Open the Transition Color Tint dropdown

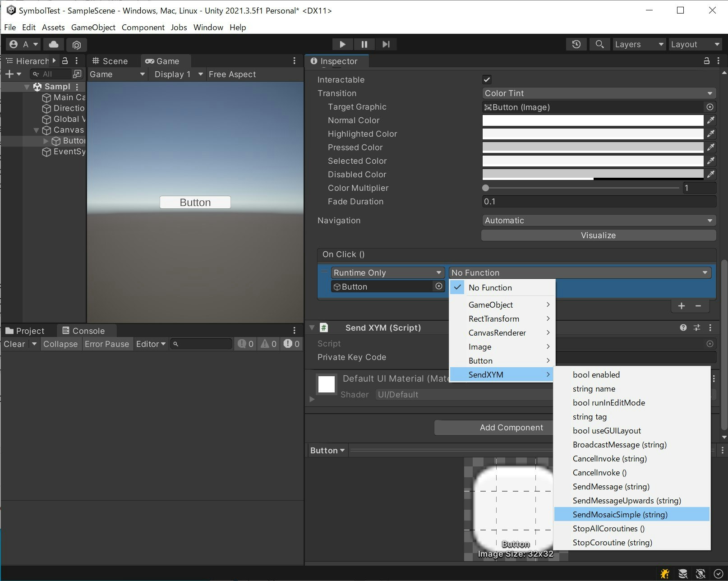[598, 93]
